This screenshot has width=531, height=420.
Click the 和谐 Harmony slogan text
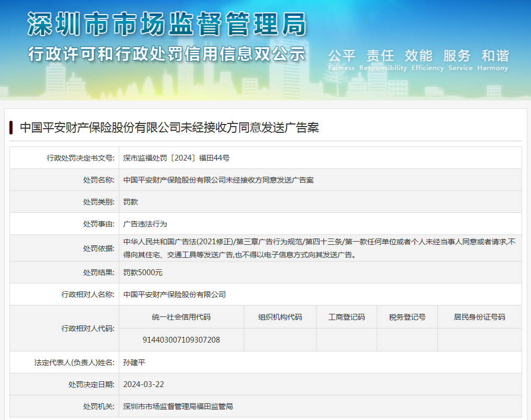[x=494, y=56]
